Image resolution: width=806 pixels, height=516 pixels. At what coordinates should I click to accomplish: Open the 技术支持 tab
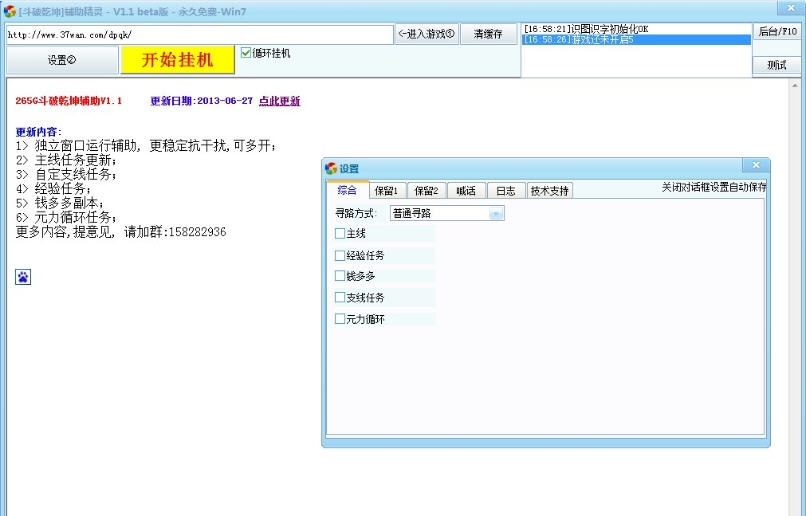[549, 191]
